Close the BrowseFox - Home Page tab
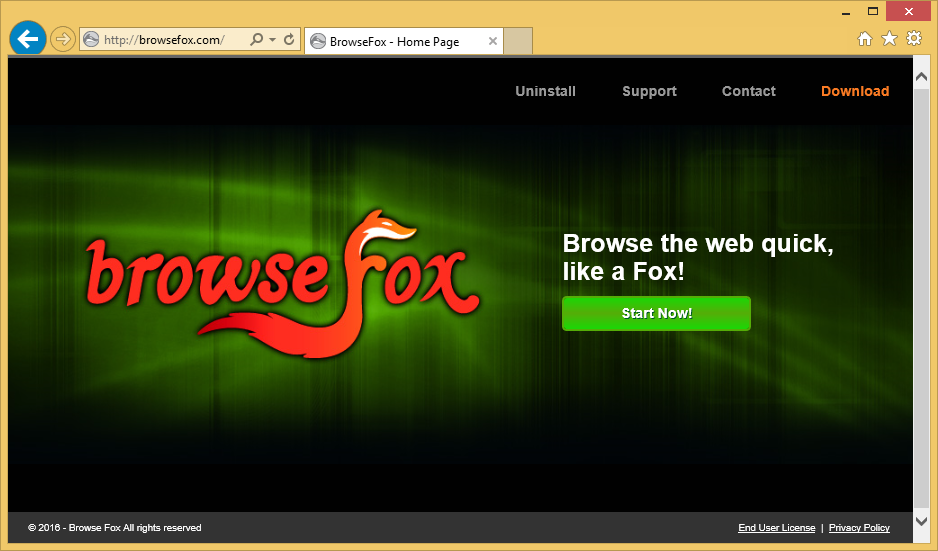This screenshot has width=938, height=551. [x=493, y=41]
